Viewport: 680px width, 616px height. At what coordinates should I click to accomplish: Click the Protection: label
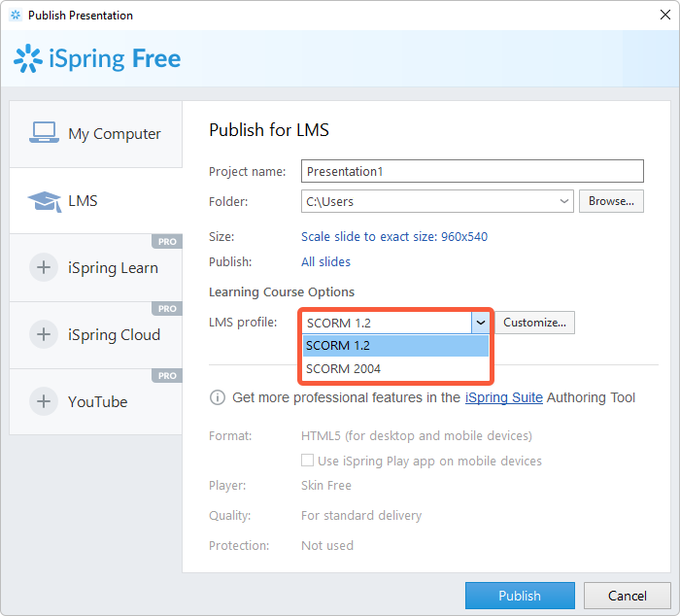click(x=239, y=545)
